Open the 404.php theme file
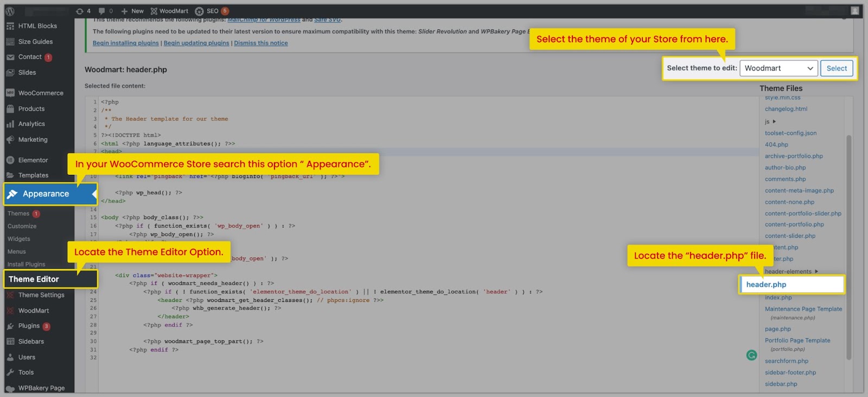The height and width of the screenshot is (397, 868). (x=776, y=144)
